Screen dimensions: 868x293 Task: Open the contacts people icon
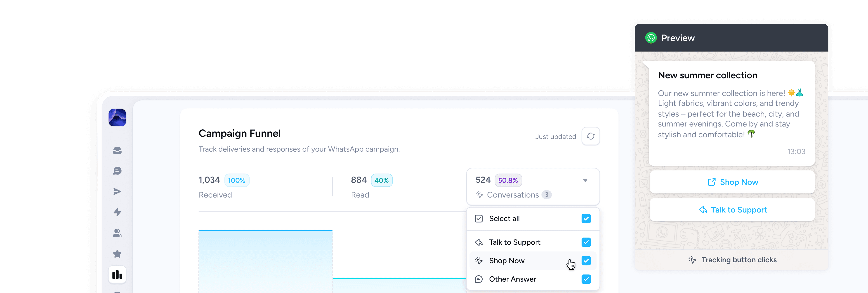pos(117,233)
